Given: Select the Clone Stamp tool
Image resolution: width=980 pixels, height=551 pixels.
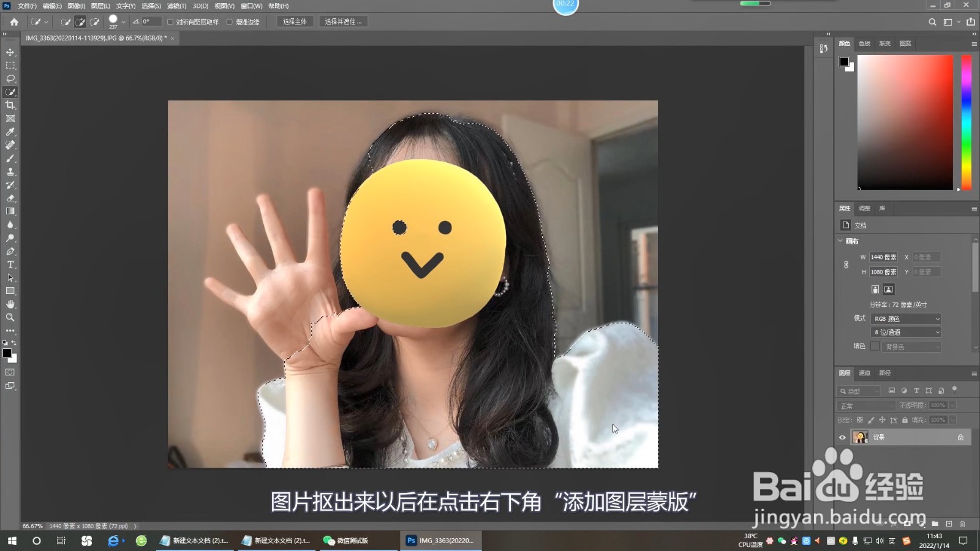Looking at the screenshot, I should pyautogui.click(x=10, y=172).
